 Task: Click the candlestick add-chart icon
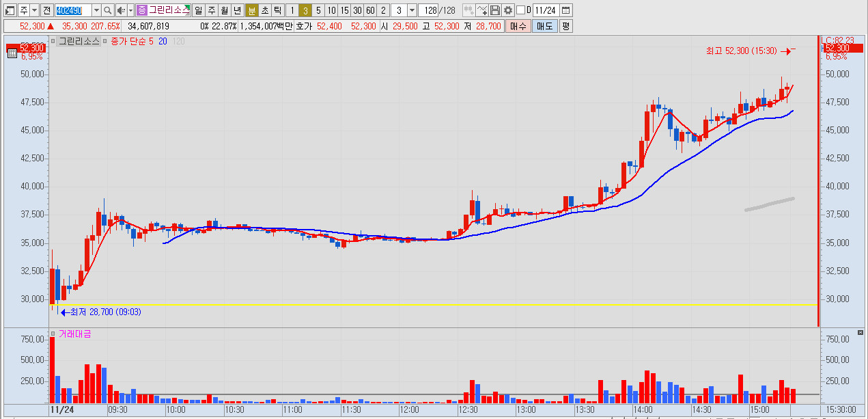click(468, 10)
